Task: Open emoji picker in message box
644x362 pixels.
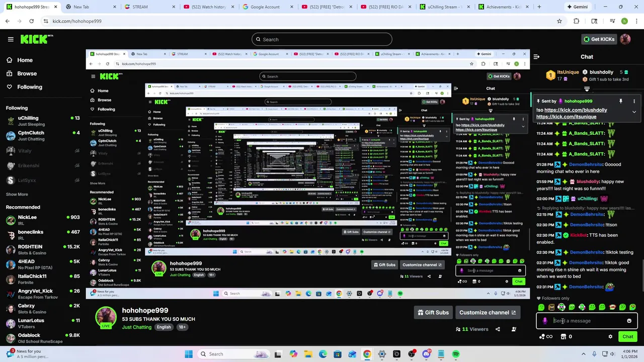Action: tap(629, 321)
